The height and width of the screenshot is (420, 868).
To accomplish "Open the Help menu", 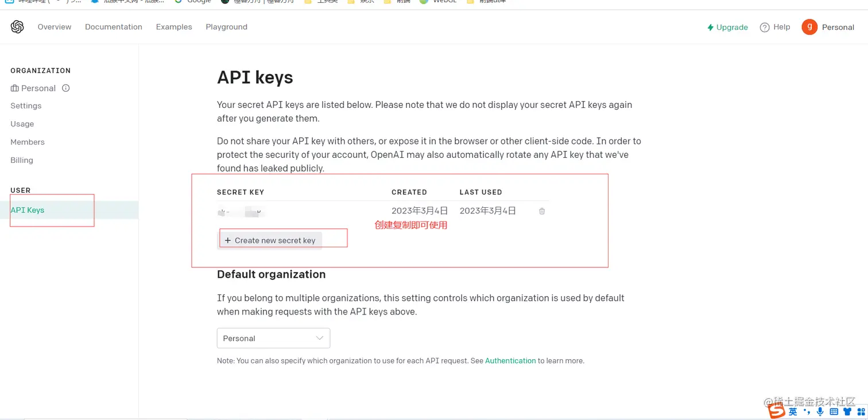I will [x=775, y=27].
